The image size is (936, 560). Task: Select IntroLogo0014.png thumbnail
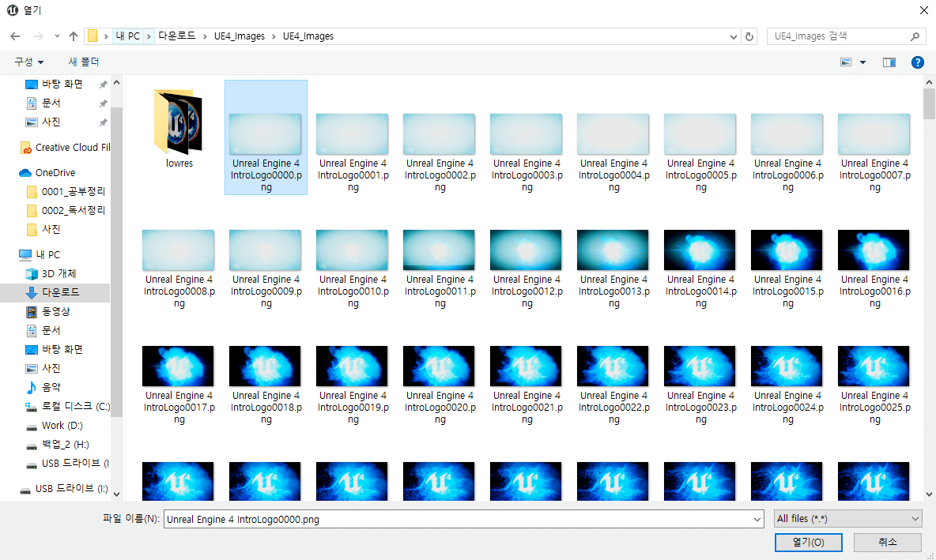(700, 250)
